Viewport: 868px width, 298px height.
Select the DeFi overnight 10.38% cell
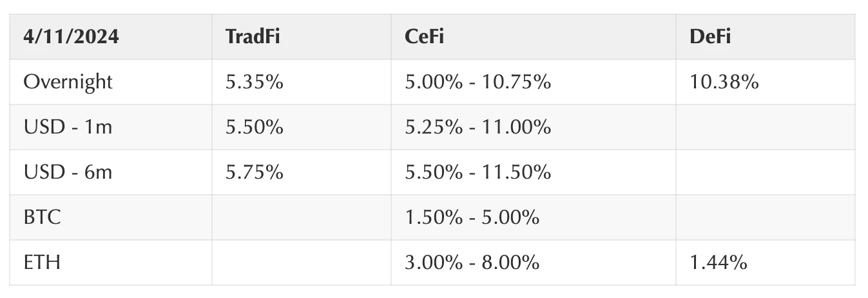(724, 82)
